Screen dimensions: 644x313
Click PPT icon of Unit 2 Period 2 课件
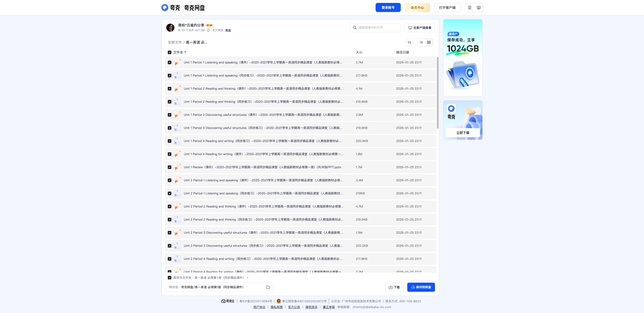177,206
